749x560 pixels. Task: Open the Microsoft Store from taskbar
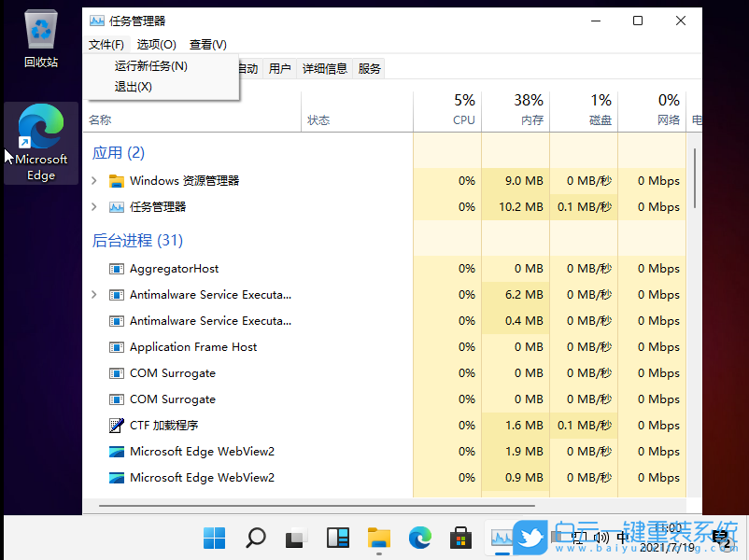coord(460,538)
